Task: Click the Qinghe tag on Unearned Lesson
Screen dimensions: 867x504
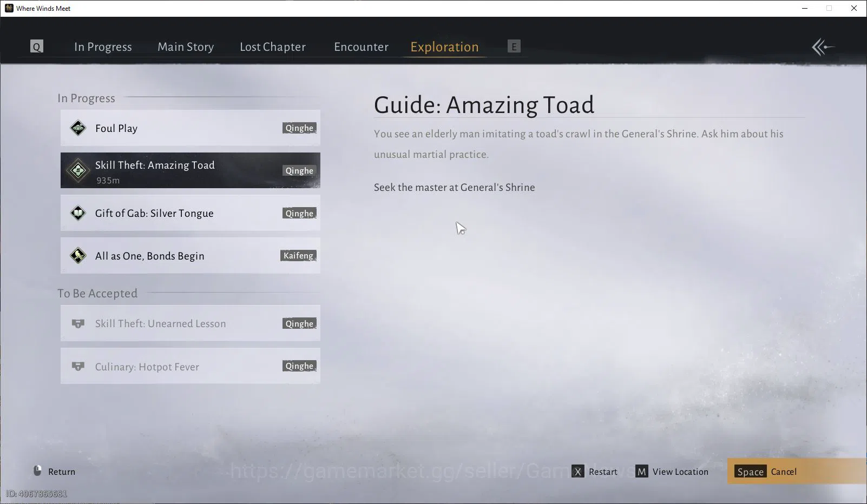Action: (x=299, y=324)
